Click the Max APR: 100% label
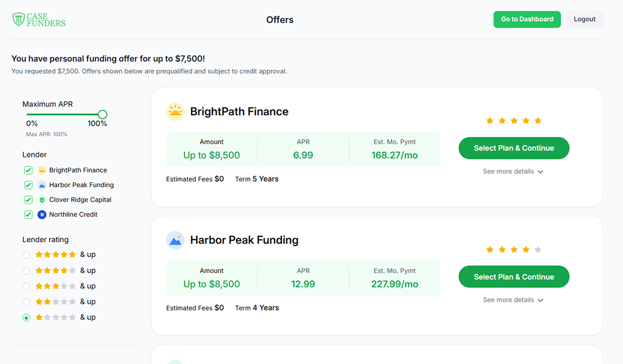 tap(47, 134)
